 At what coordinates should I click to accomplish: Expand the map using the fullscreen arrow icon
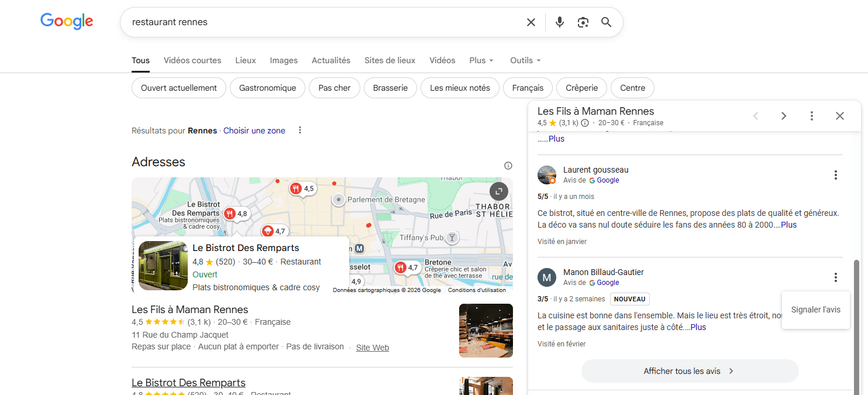click(498, 191)
